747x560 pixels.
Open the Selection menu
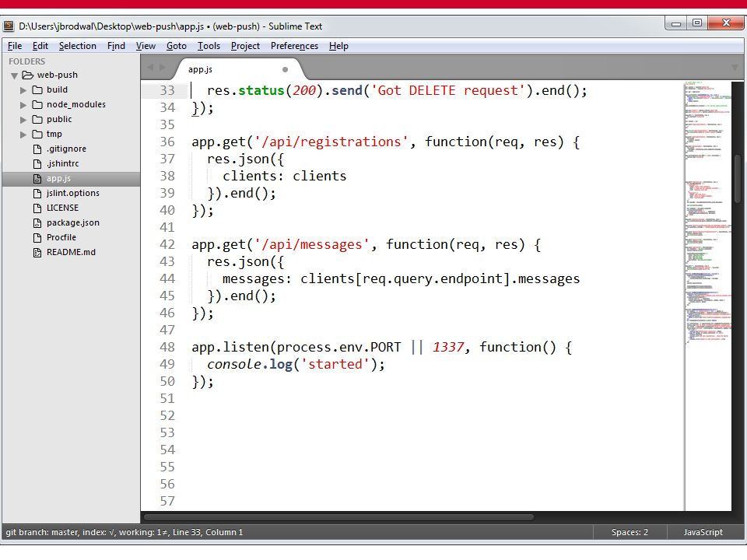78,46
